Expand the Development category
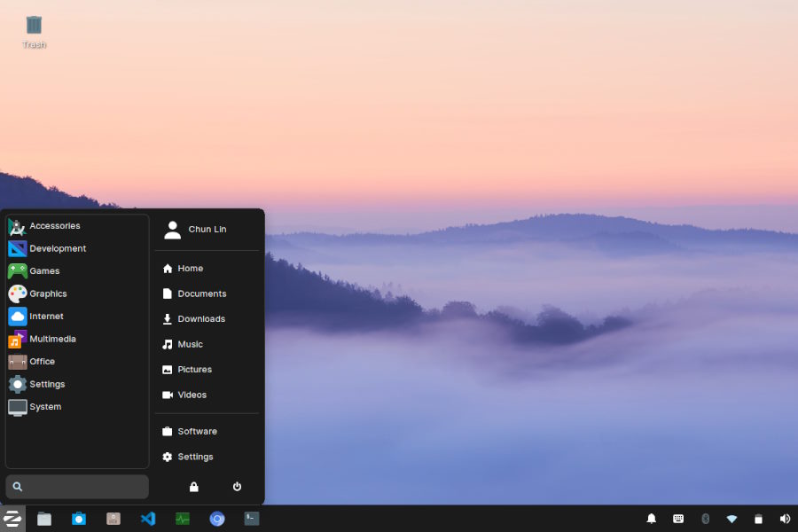 pyautogui.click(x=58, y=249)
